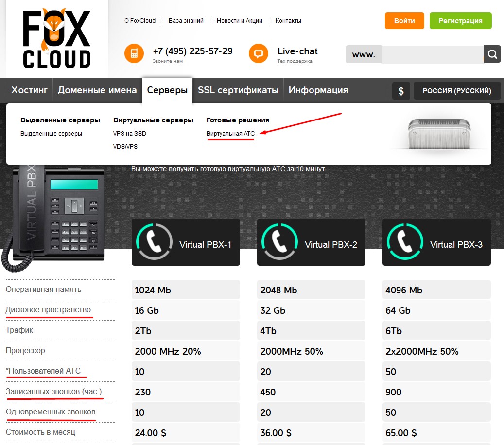This screenshot has height=445, width=504.
Task: Click the 4096 Mb cell
Action: pyautogui.click(x=436, y=290)
